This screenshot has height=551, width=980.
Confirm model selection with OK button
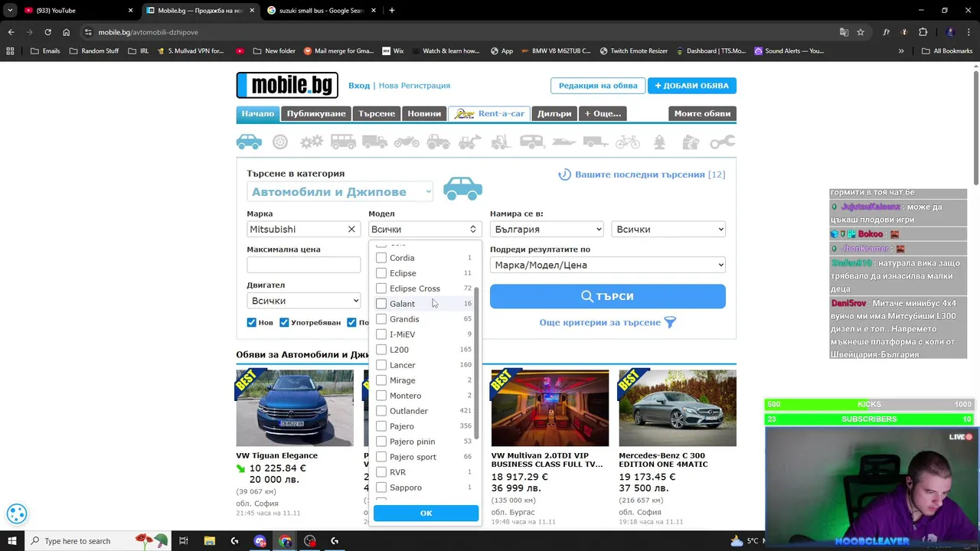pos(426,514)
